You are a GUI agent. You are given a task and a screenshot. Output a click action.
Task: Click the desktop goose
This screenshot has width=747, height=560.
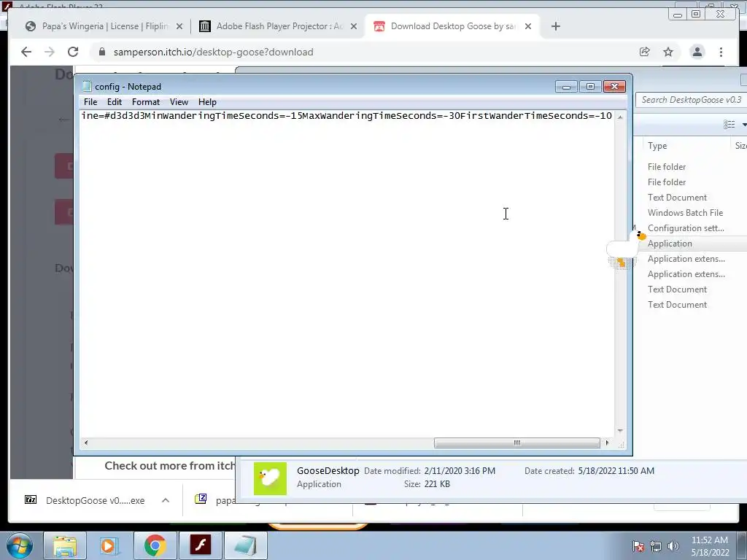[625, 249]
